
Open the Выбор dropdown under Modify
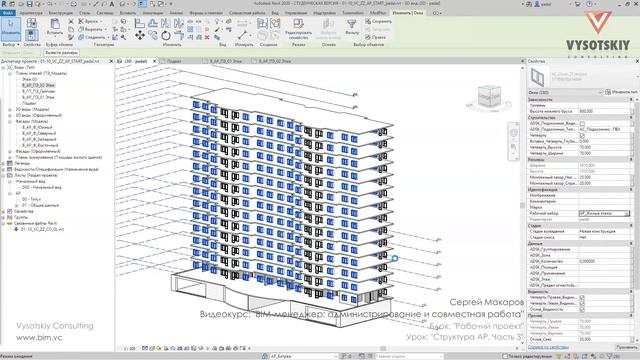(x=11, y=44)
